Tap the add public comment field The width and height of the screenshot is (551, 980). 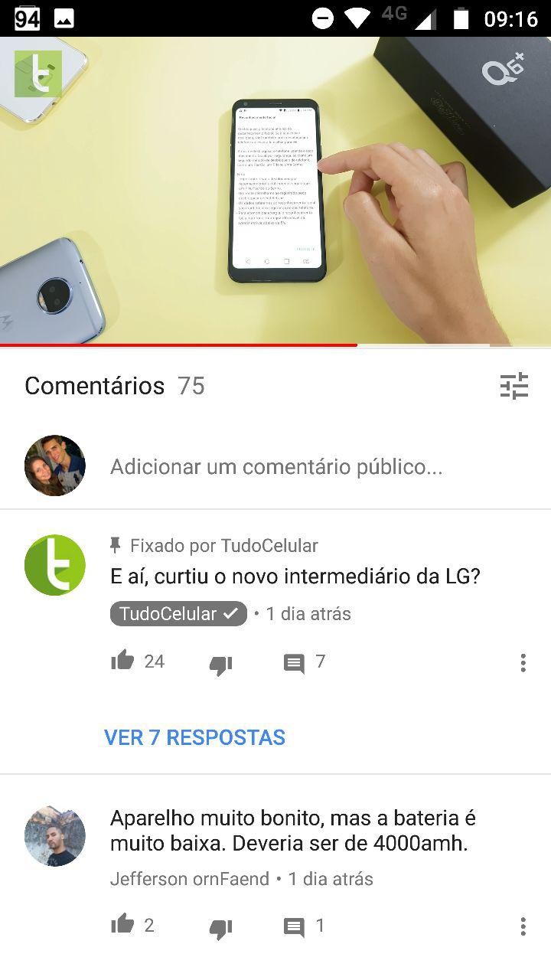(276, 466)
